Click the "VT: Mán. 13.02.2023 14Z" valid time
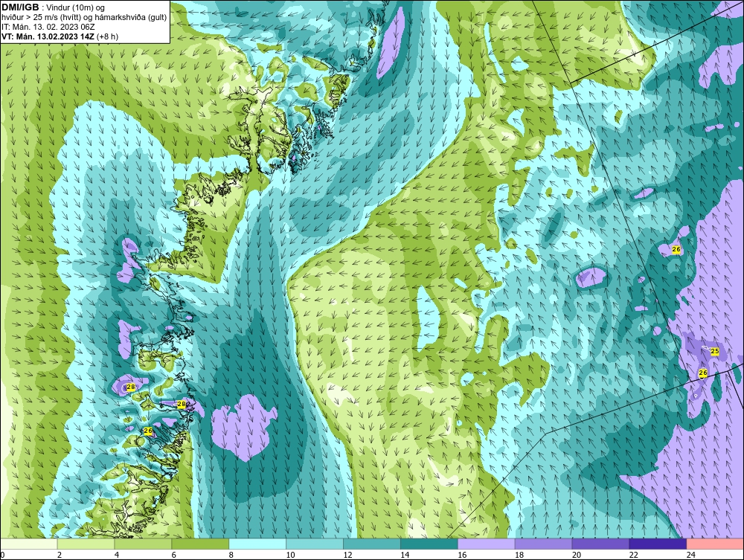744x560 pixels. pos(48,36)
